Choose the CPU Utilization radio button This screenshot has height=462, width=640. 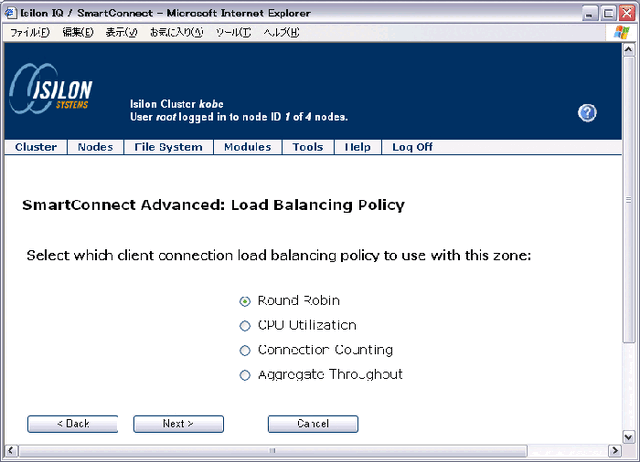[x=244, y=326]
